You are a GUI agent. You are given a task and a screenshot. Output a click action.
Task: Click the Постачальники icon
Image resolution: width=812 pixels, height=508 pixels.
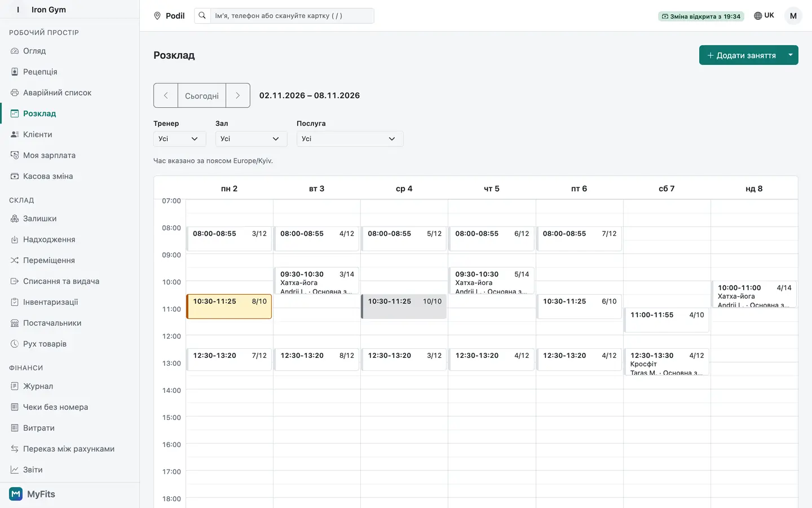(15, 323)
